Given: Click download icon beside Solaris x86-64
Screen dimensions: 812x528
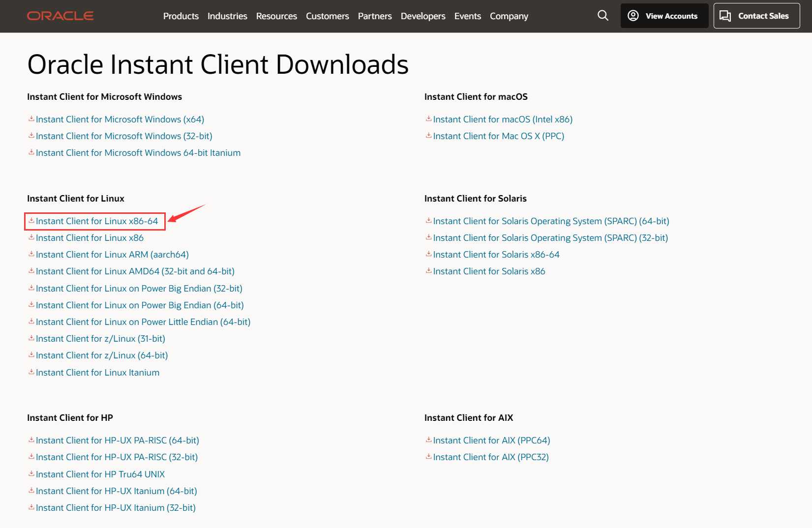Looking at the screenshot, I should coord(429,254).
